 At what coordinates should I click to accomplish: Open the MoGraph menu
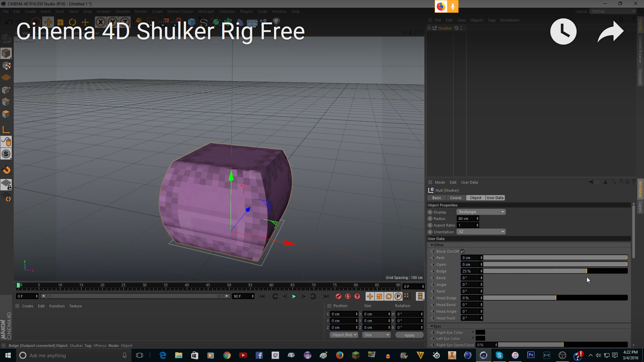(206, 11)
